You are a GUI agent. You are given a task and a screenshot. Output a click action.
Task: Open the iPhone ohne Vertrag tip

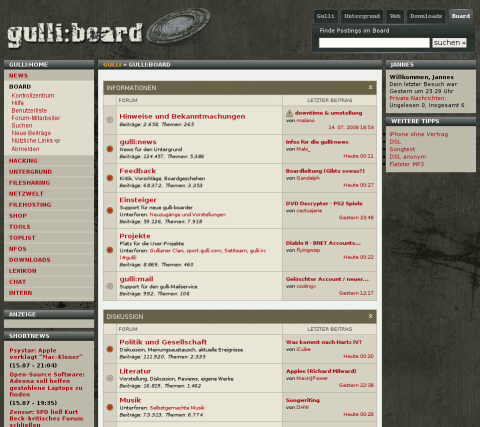tap(419, 134)
